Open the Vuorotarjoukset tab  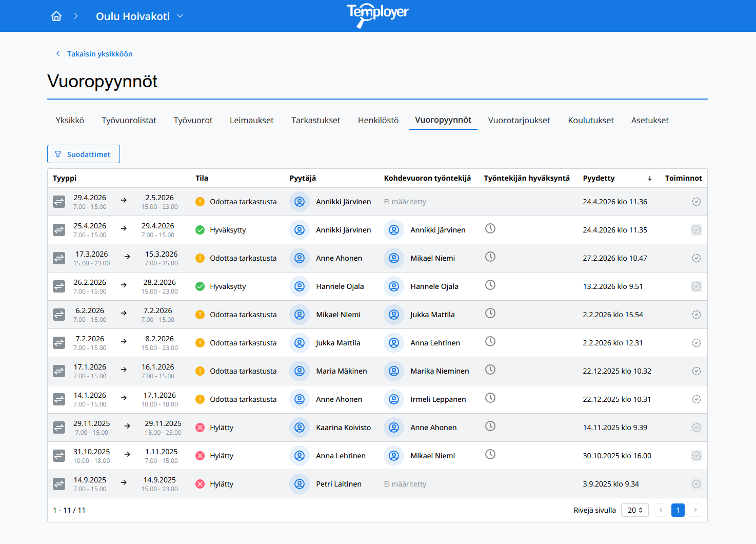[x=519, y=120]
